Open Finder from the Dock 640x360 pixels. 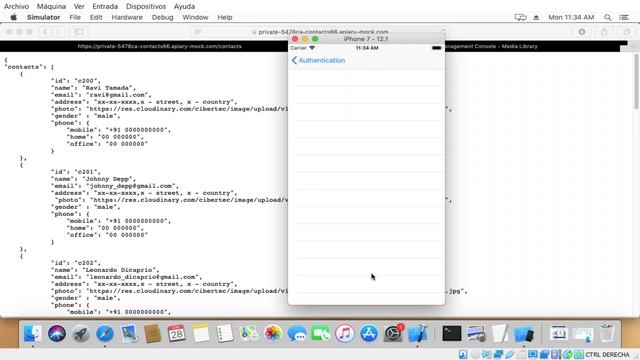coord(33,333)
